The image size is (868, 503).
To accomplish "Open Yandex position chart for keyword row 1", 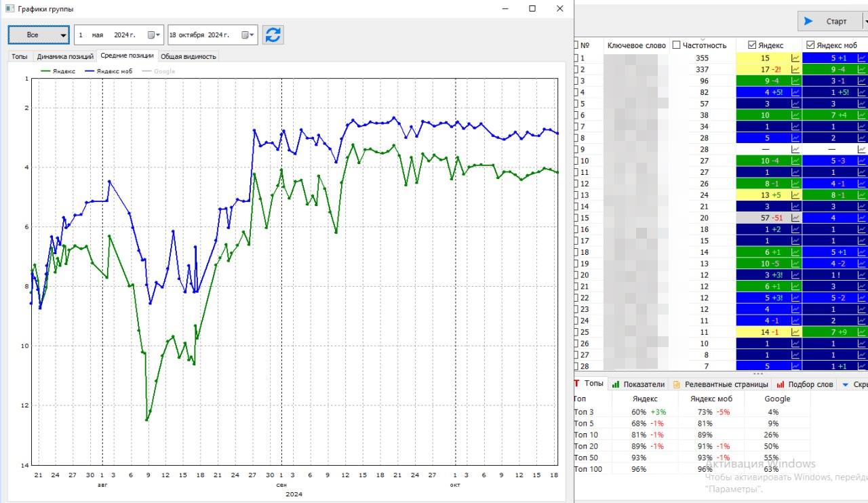I will pos(796,58).
